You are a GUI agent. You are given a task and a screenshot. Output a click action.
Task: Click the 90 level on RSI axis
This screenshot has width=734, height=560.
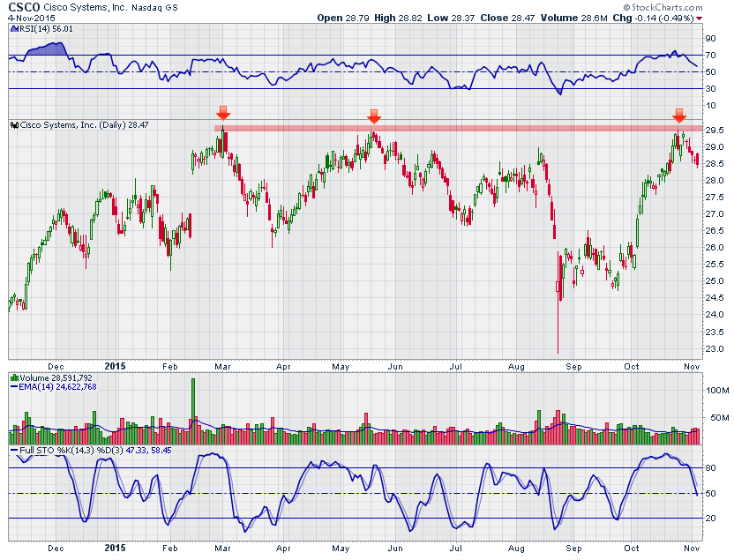(710, 39)
